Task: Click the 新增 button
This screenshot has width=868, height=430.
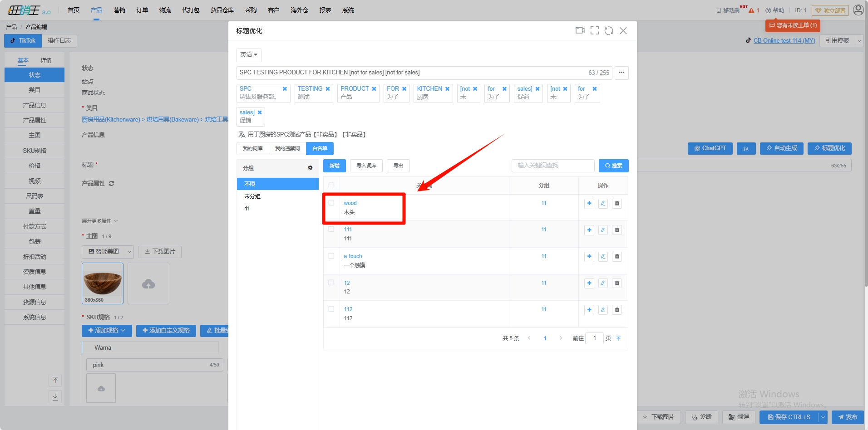Action: pyautogui.click(x=334, y=166)
